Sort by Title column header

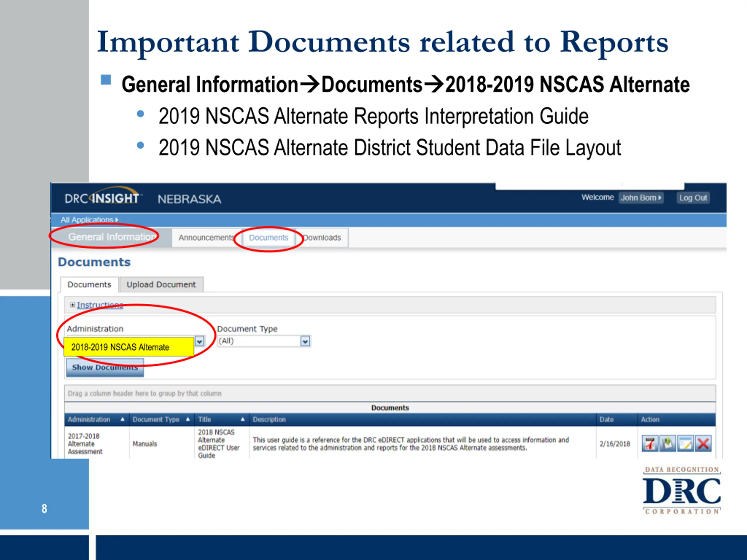221,420
